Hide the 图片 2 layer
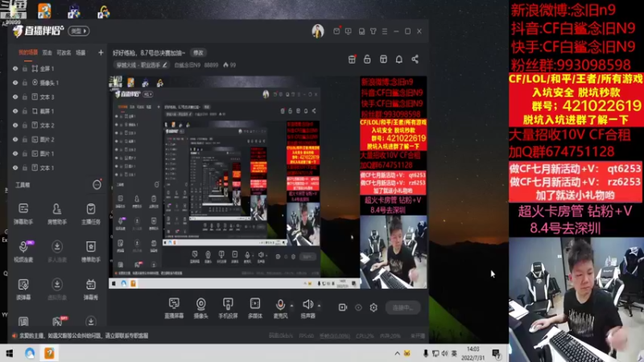 (x=15, y=139)
